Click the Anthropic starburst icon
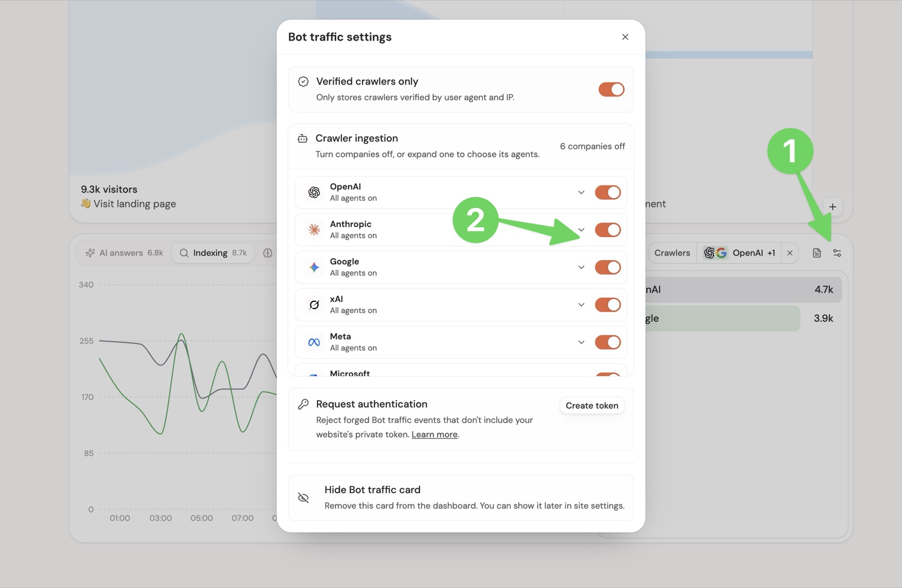 tap(314, 229)
